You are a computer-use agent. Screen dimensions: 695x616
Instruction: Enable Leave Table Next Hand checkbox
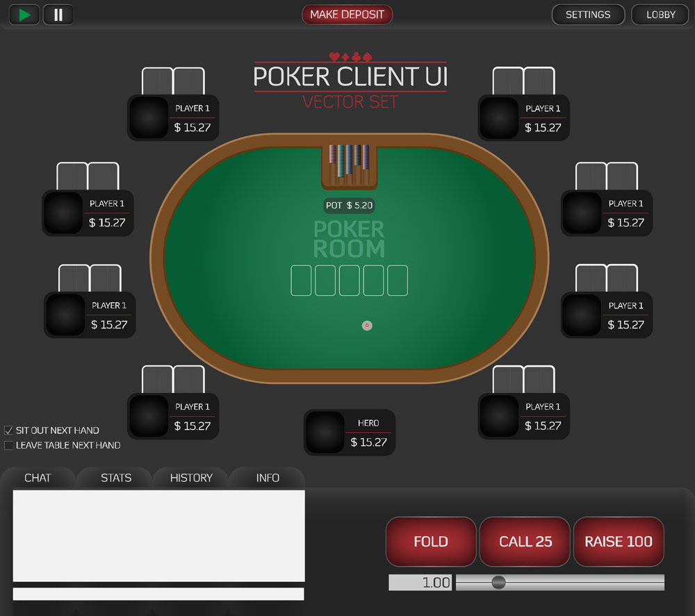8,445
